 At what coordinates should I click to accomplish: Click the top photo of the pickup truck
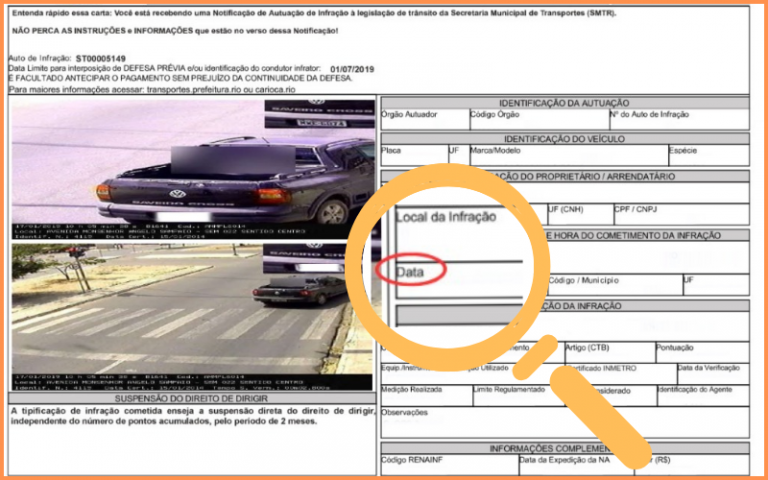tap(193, 169)
